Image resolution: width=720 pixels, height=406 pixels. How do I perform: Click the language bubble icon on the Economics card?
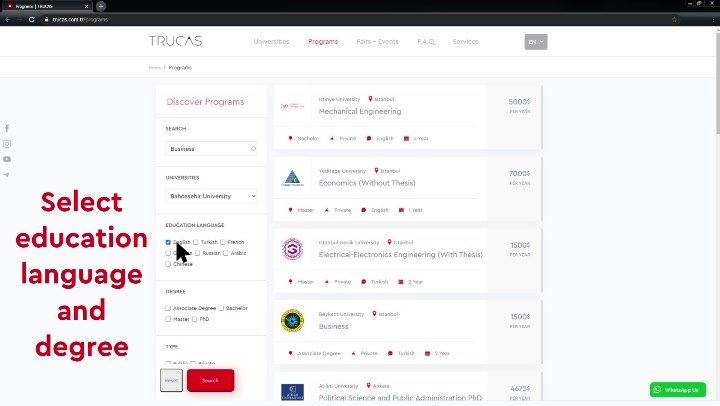click(x=364, y=210)
